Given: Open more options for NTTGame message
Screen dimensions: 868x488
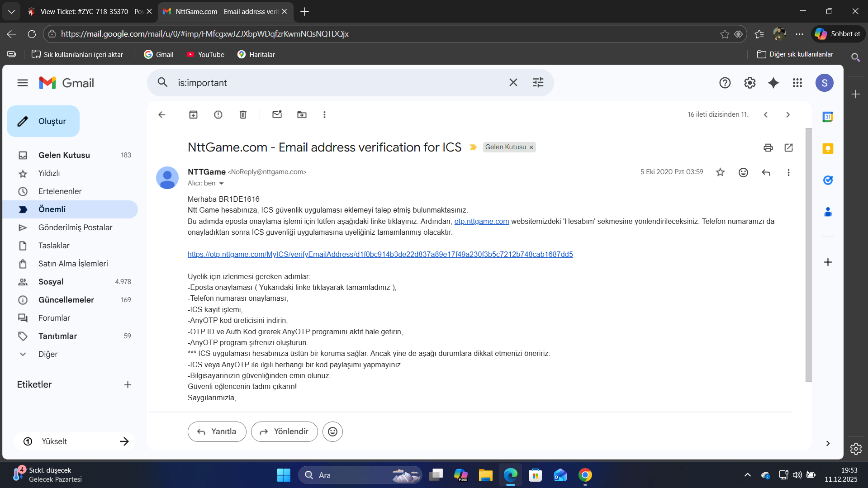Looking at the screenshot, I should (x=788, y=172).
